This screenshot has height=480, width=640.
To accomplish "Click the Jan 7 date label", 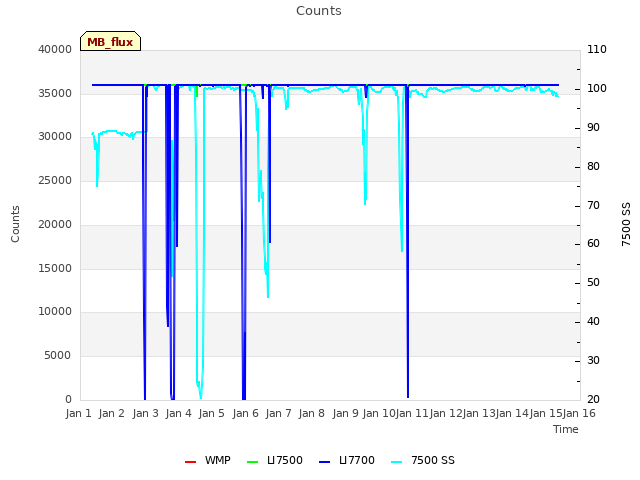I will 278,413.
